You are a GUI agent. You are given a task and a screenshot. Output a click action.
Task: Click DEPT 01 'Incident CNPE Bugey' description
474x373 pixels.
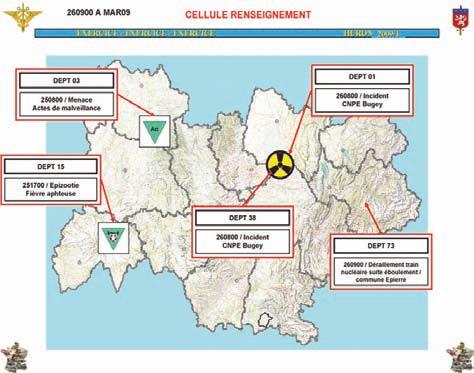[362, 100]
